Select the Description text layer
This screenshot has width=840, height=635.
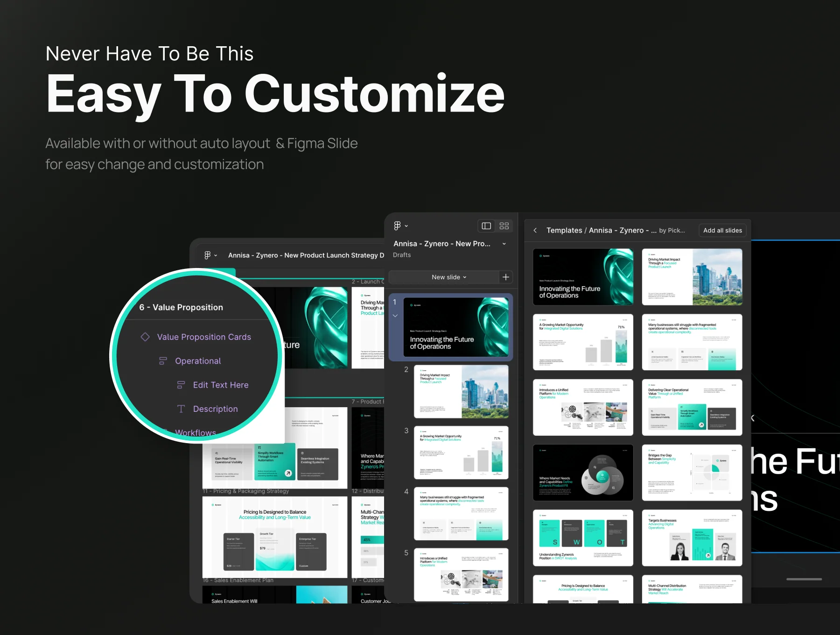tap(216, 409)
